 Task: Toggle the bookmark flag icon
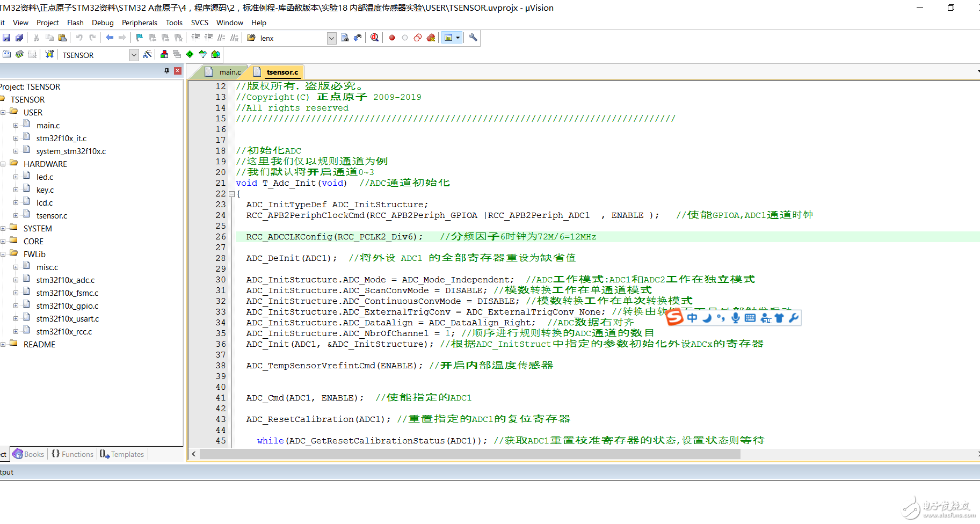[139, 38]
